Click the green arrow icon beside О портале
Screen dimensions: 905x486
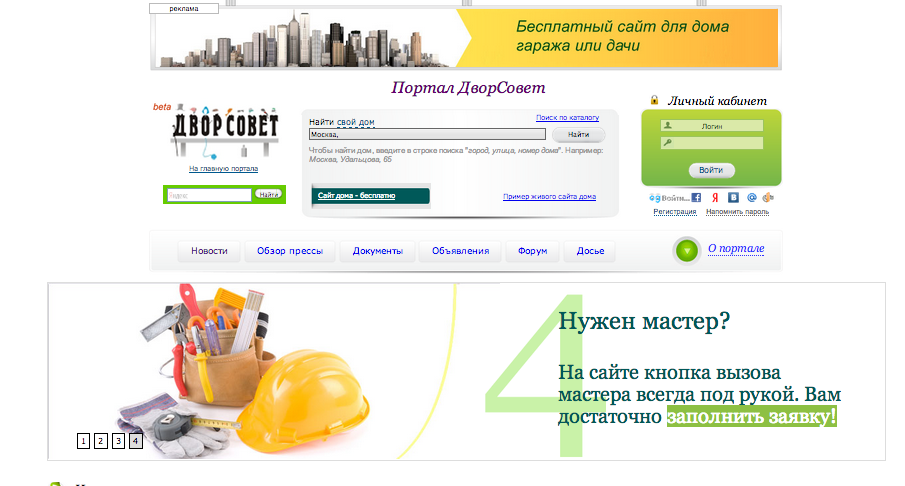pyautogui.click(x=687, y=251)
